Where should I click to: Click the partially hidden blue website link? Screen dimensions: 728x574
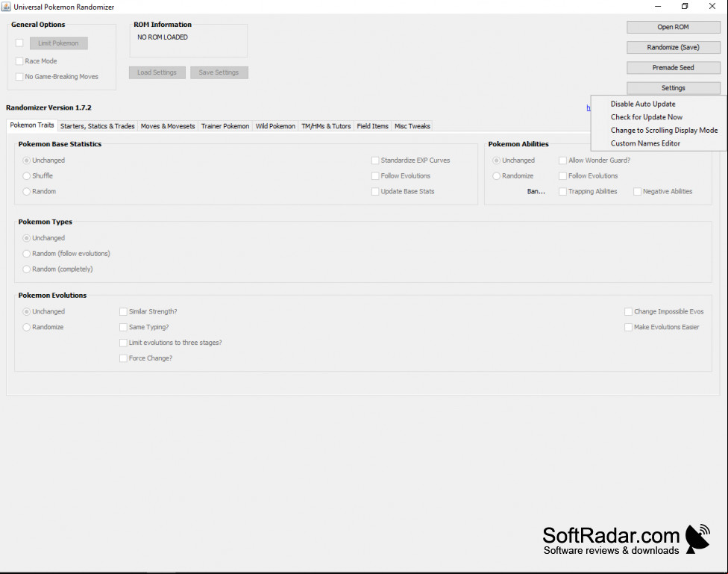(589, 107)
